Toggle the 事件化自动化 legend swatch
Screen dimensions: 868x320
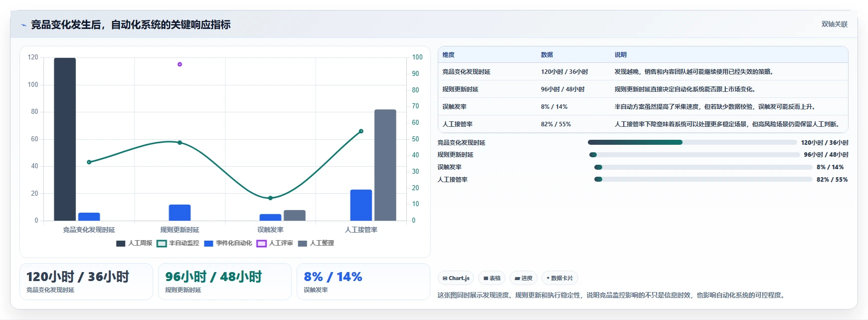click(209, 244)
